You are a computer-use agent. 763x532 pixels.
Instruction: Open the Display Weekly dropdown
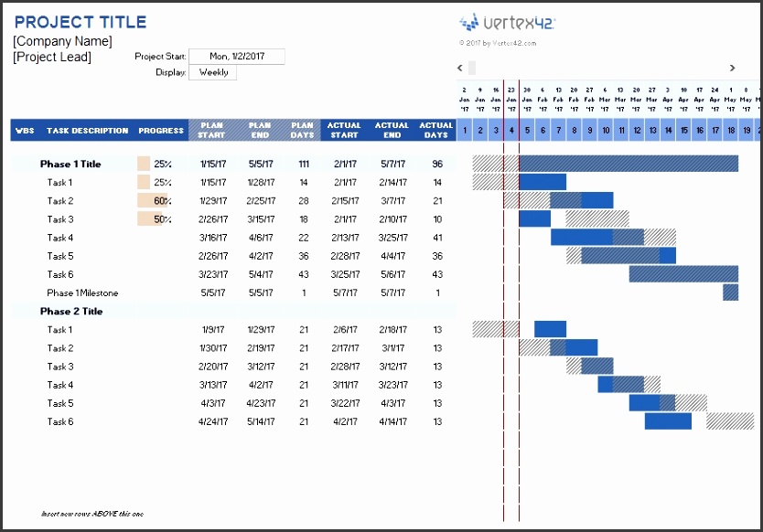pos(213,73)
